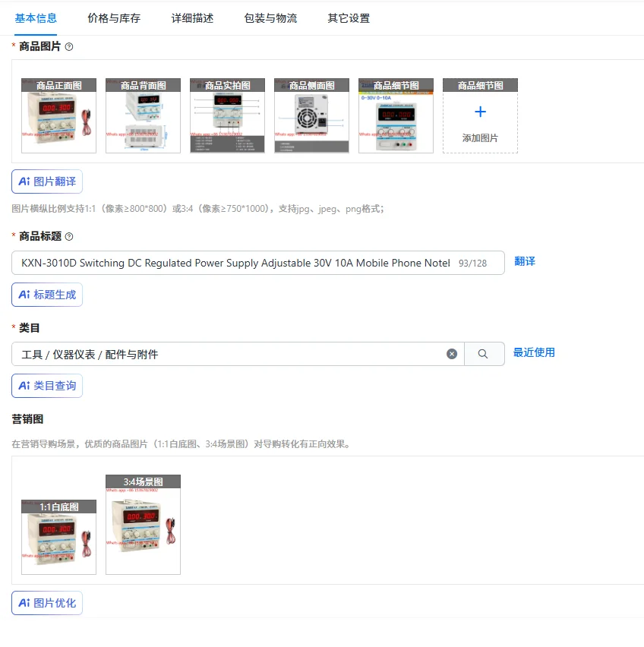This screenshot has height=647, width=644.
Task: Open help icon next to 商品图片
Action: 69,47
